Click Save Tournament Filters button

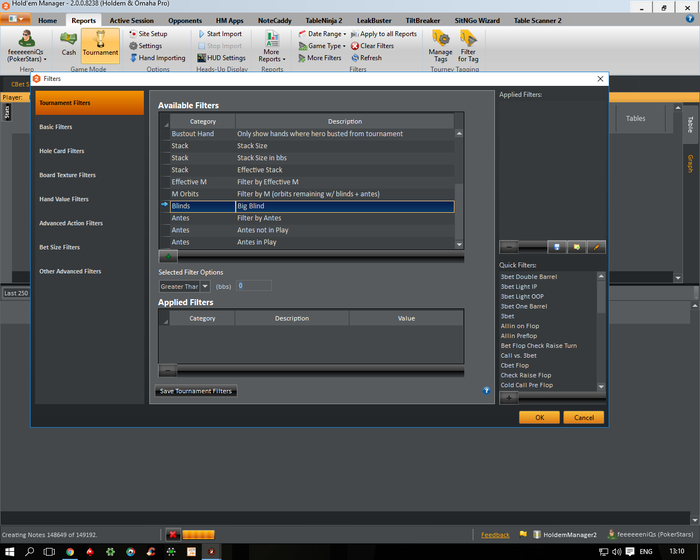click(x=196, y=391)
